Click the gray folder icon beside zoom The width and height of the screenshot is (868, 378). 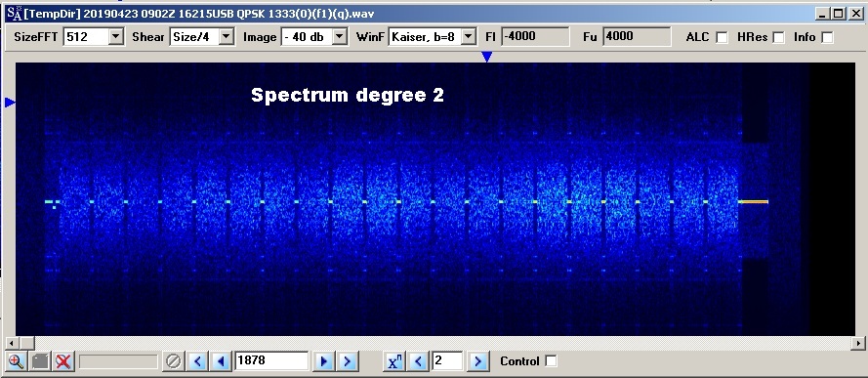click(x=40, y=361)
